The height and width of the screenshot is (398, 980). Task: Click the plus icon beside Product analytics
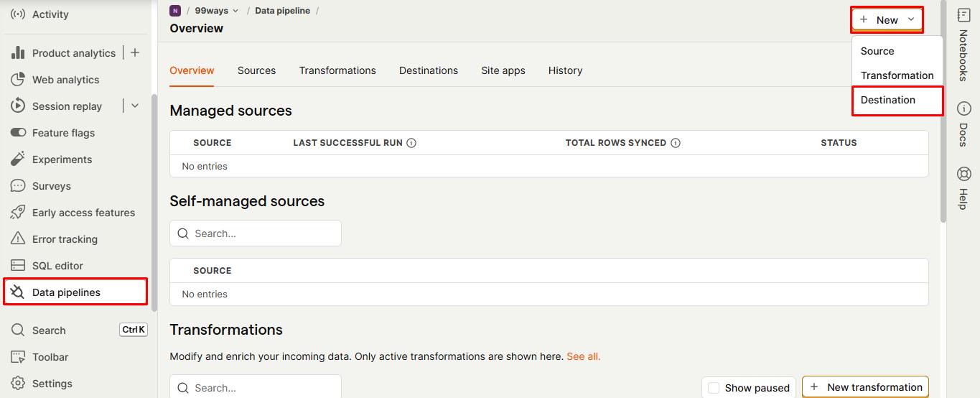[x=135, y=52]
